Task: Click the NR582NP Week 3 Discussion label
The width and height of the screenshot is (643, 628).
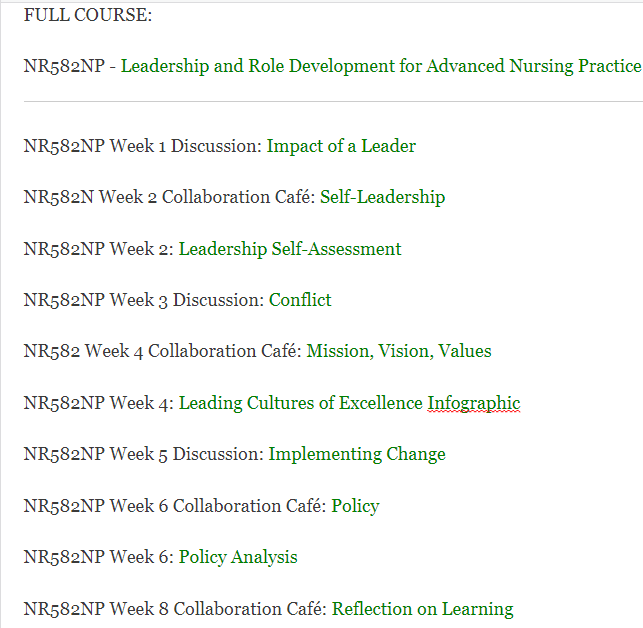Action: [143, 300]
